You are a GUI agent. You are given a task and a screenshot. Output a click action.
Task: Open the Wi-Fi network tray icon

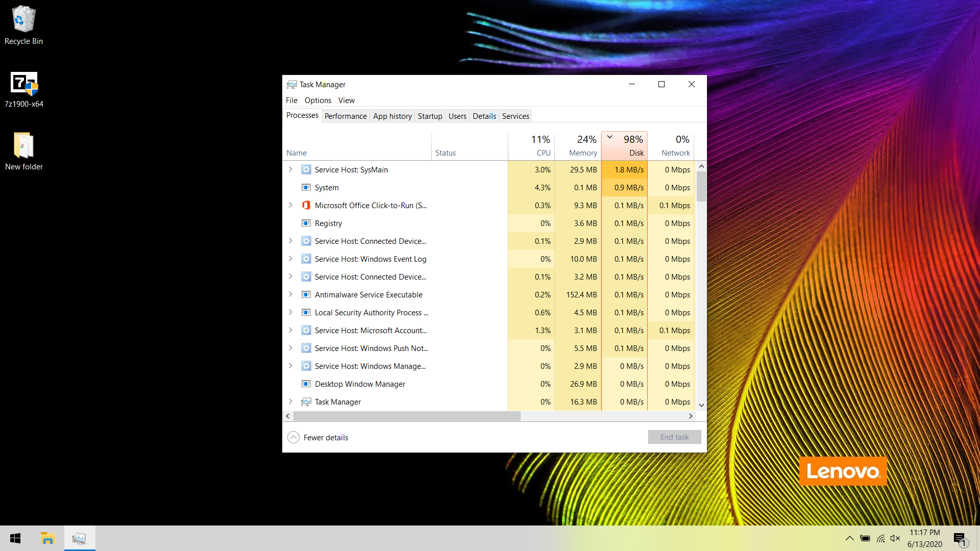point(881,538)
